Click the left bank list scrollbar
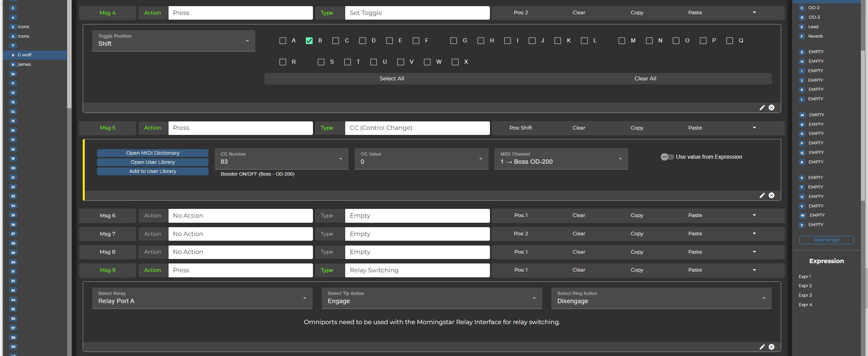 click(69, 54)
